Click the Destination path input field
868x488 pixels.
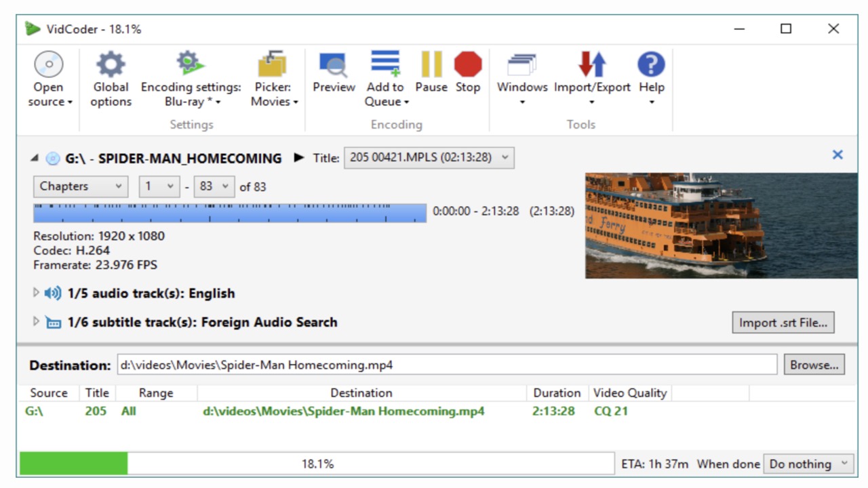point(447,365)
